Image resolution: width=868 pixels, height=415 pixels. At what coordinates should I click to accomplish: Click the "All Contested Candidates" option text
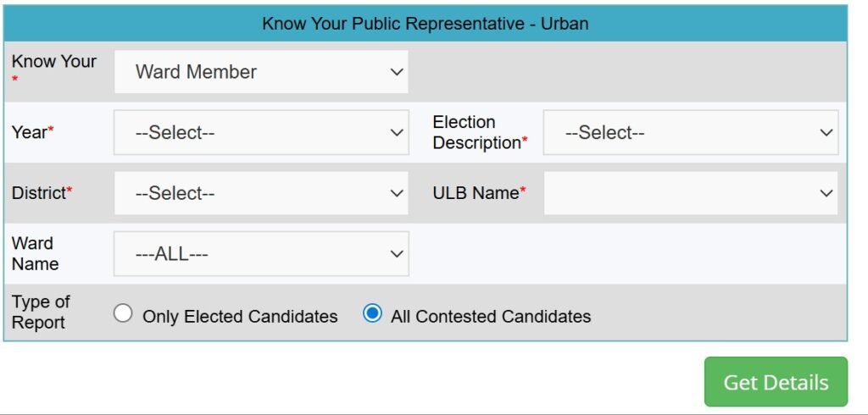[x=491, y=317]
